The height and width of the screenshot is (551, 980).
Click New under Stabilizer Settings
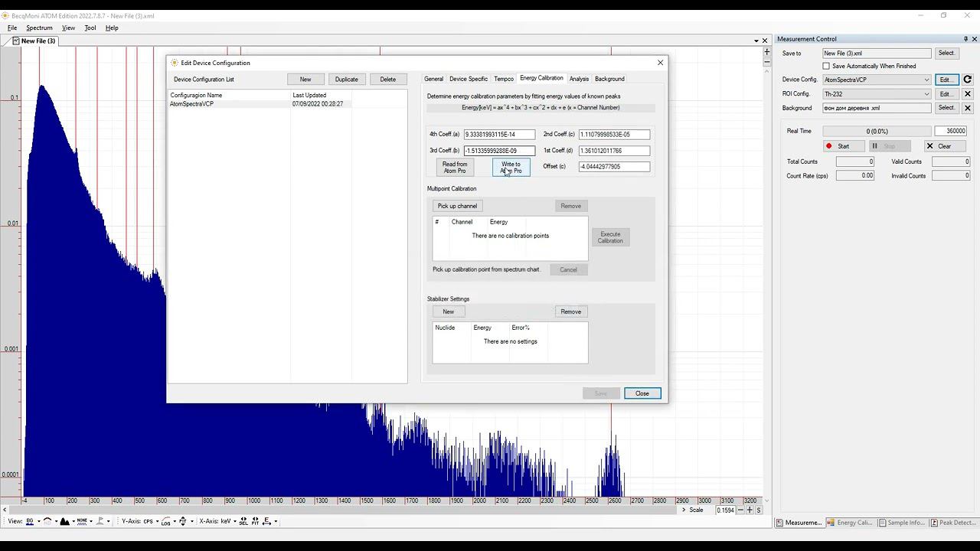pos(449,311)
